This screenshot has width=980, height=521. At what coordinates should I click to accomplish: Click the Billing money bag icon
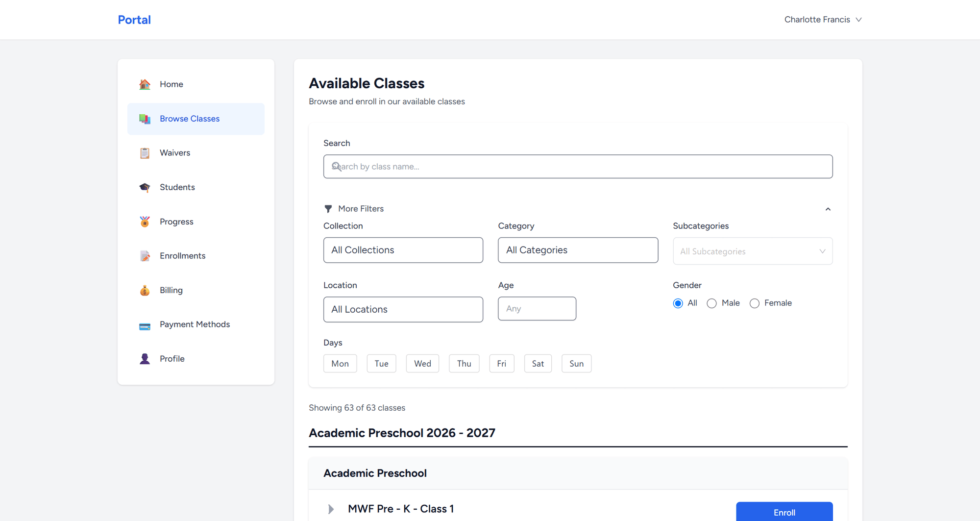[145, 290]
